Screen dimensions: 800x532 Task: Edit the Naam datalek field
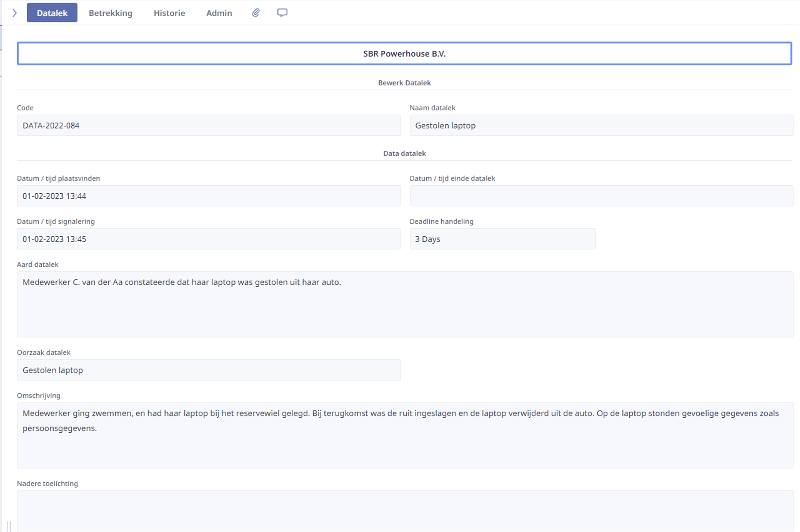pyautogui.click(x=601, y=125)
